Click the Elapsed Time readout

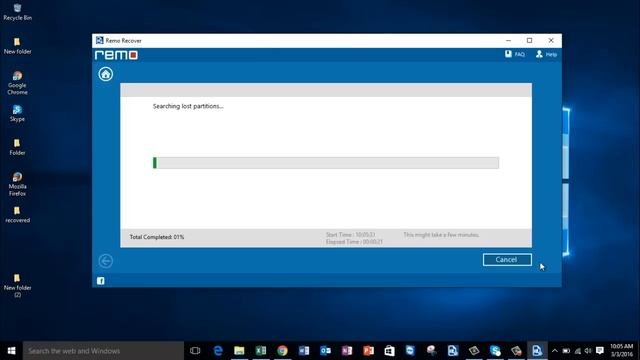(354, 242)
